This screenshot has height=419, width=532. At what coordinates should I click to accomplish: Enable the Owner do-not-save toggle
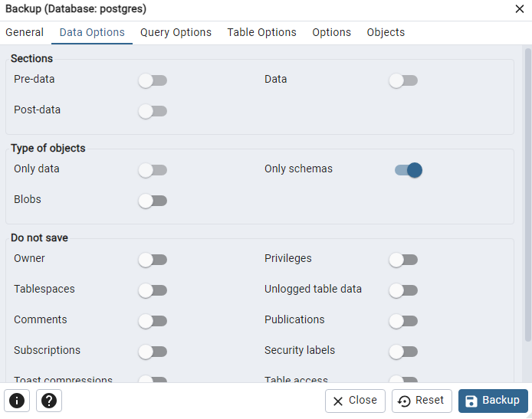point(153,260)
